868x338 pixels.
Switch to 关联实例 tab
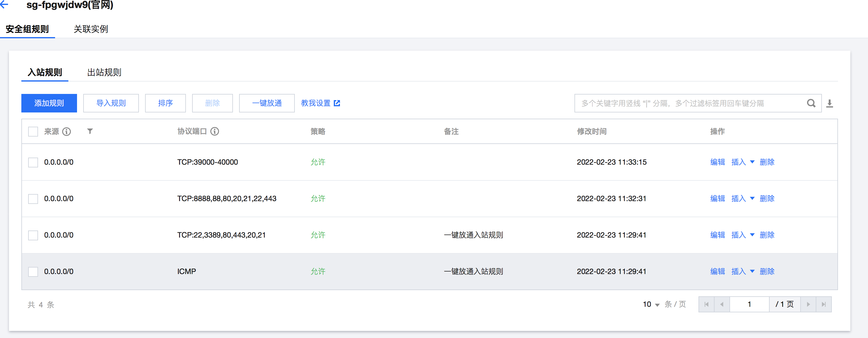tap(91, 29)
